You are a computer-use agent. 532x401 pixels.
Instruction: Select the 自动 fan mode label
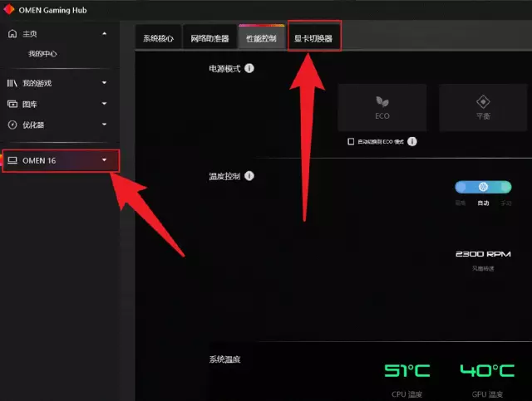pos(483,203)
